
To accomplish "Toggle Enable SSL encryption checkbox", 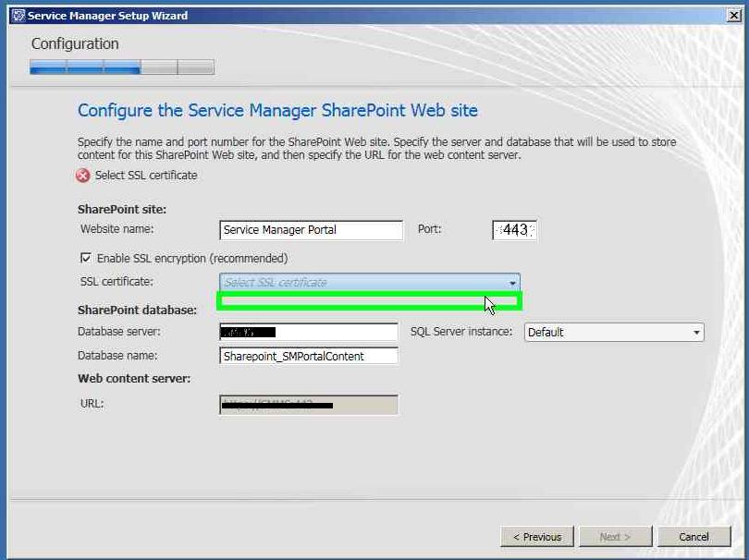I will 85,258.
